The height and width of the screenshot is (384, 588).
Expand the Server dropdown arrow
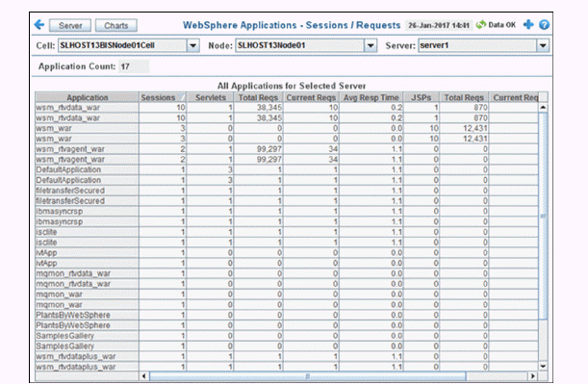point(543,46)
